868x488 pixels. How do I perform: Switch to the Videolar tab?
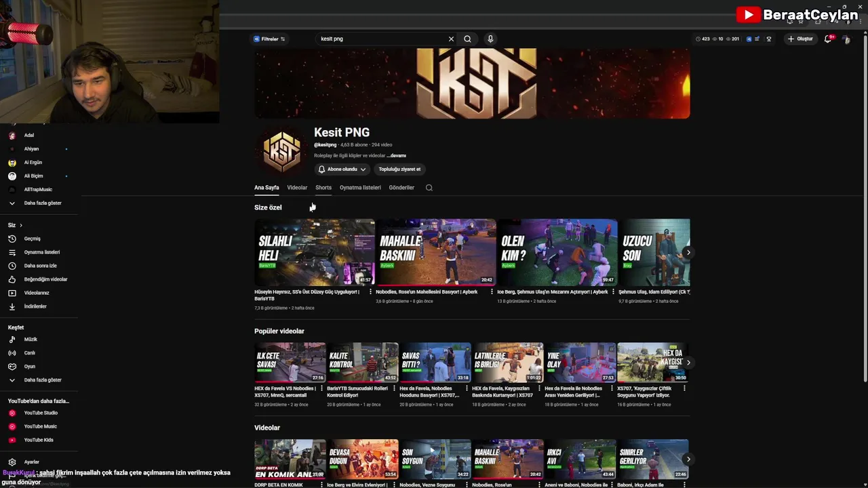pos(297,188)
